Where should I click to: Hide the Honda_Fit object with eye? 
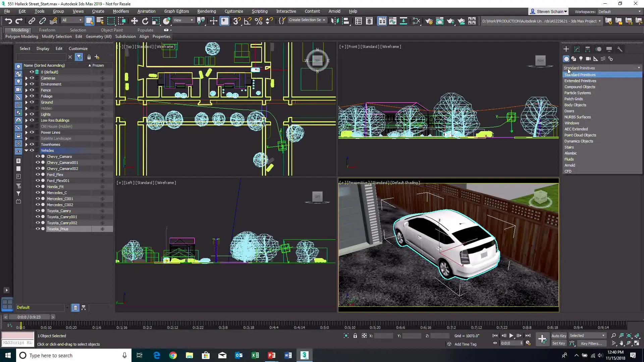click(38, 187)
